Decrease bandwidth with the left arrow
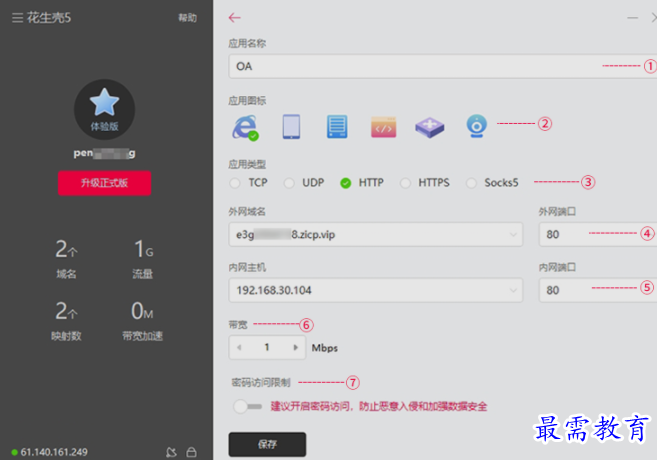Image resolution: width=657 pixels, height=460 pixels. [x=239, y=347]
